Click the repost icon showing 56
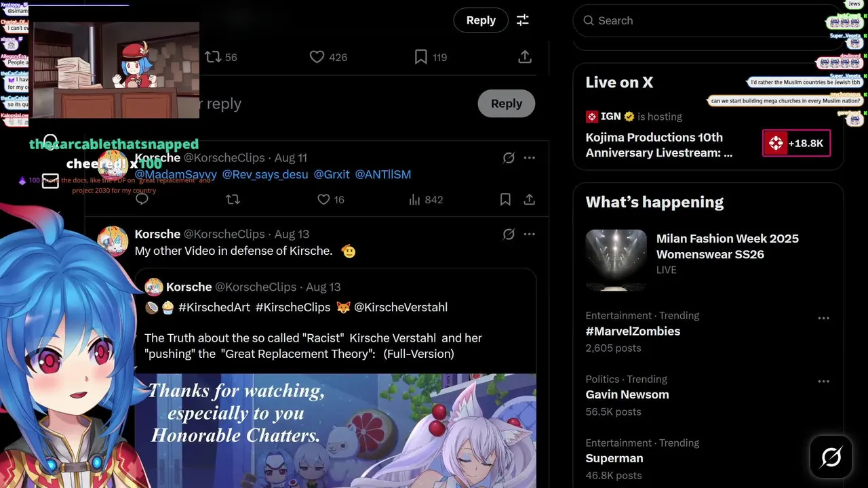Screen dimensions: 868x488 point(214,57)
